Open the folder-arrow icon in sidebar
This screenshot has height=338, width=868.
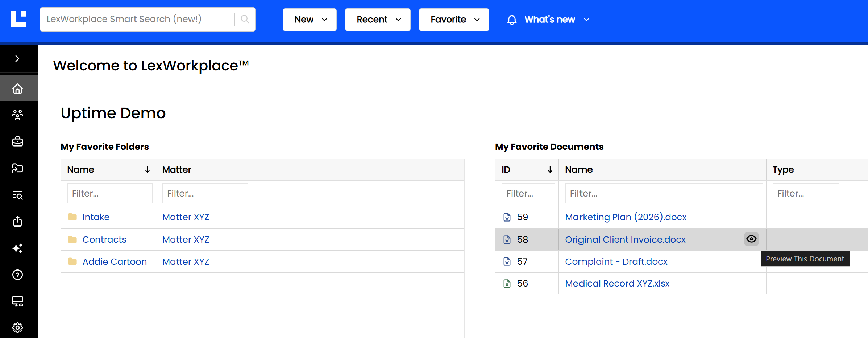[x=17, y=168]
